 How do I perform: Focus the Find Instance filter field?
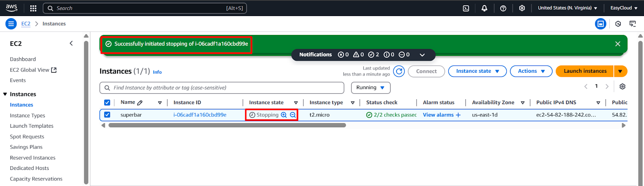[222, 88]
